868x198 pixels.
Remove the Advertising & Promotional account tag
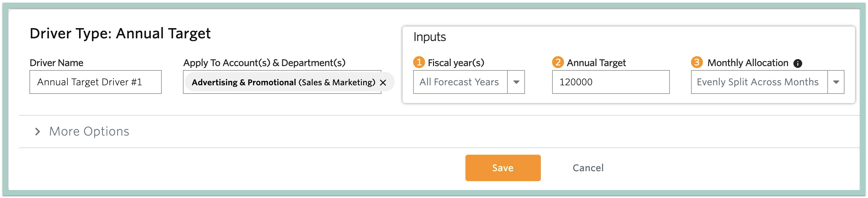pyautogui.click(x=383, y=83)
